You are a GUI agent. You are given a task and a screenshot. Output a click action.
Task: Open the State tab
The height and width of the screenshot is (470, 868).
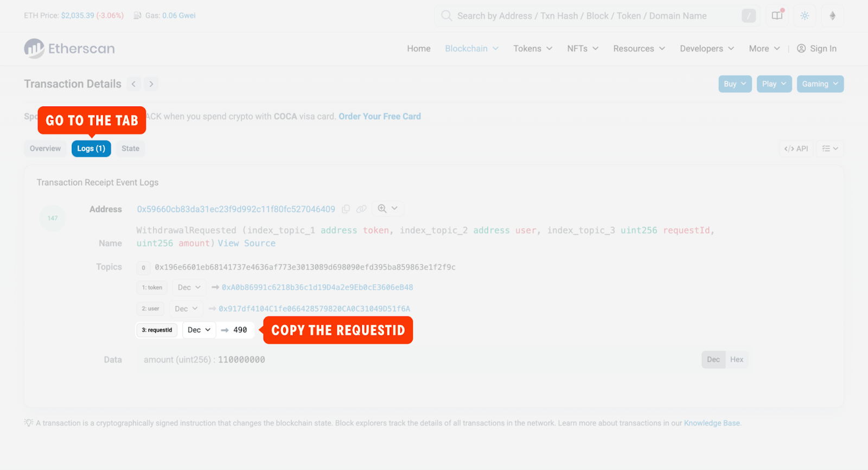130,149
